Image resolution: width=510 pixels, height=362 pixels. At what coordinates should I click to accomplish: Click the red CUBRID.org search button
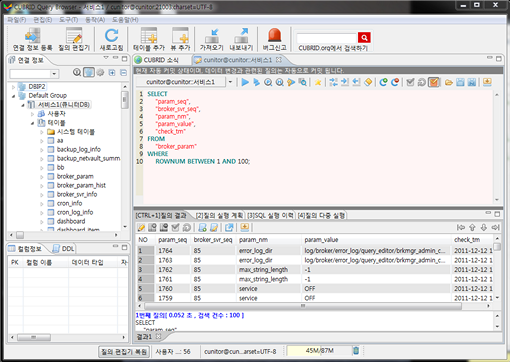(x=364, y=38)
